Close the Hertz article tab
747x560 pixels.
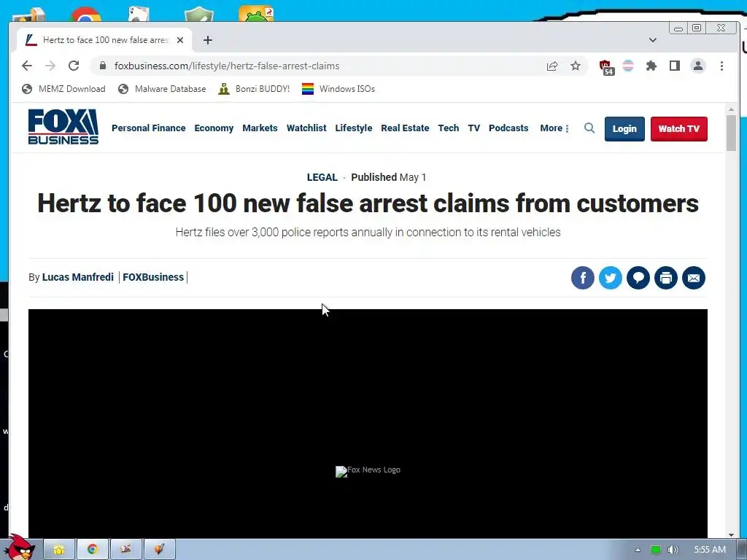point(180,40)
